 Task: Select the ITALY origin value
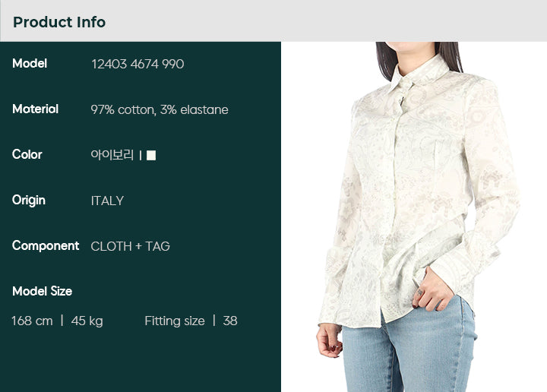click(x=107, y=201)
